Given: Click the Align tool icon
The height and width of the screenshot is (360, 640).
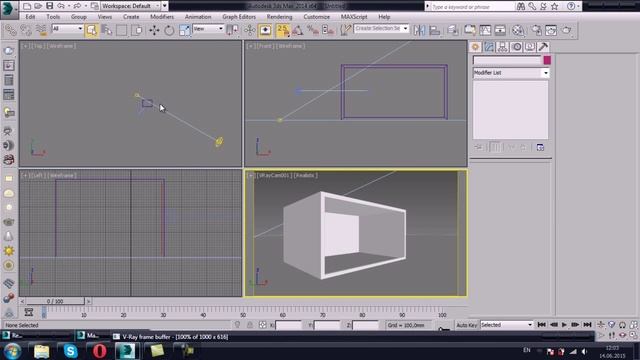Looking at the screenshot, I should tap(435, 30).
